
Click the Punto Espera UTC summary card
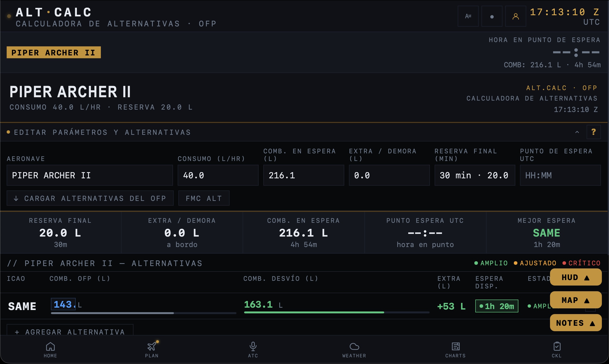tap(425, 232)
